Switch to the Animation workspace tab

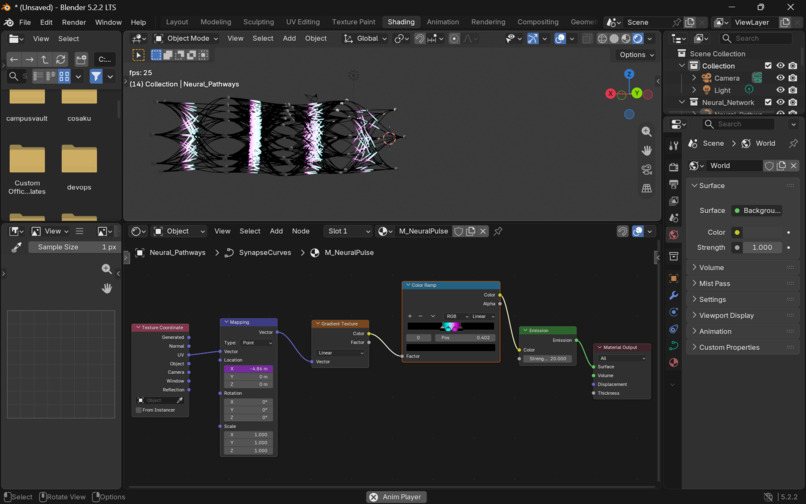click(x=443, y=22)
